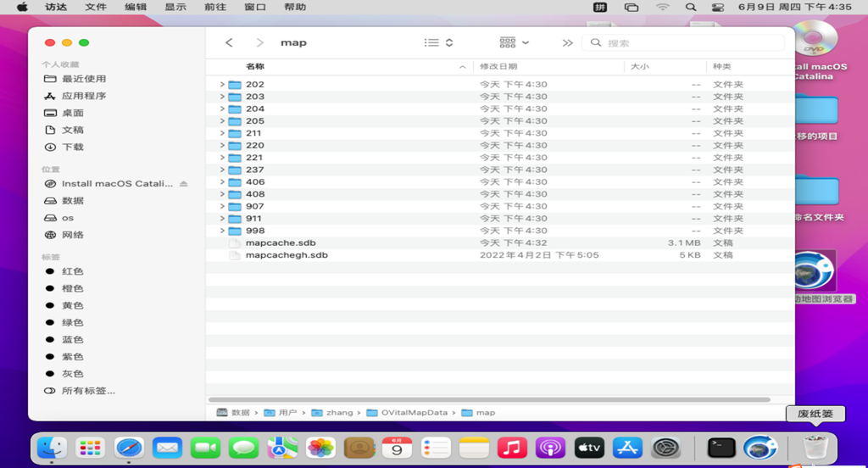Open the list view switcher control
The width and height of the screenshot is (868, 468).
coord(438,42)
